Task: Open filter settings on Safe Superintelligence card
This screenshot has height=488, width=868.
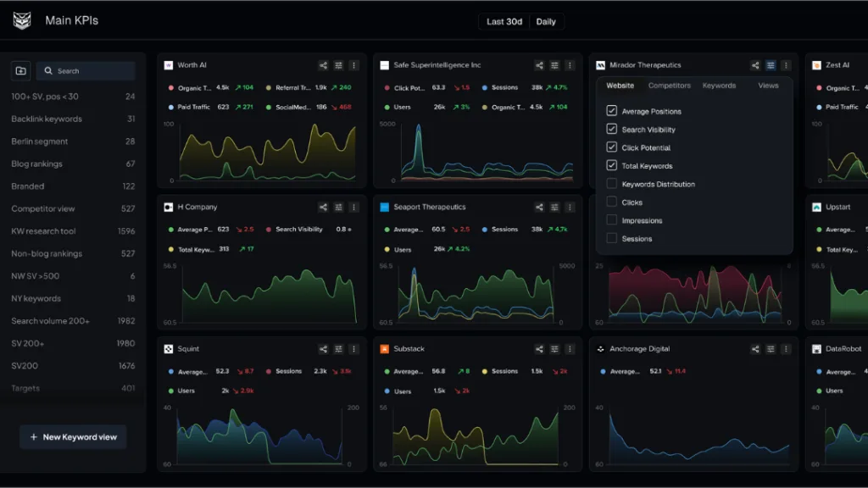Action: click(554, 65)
